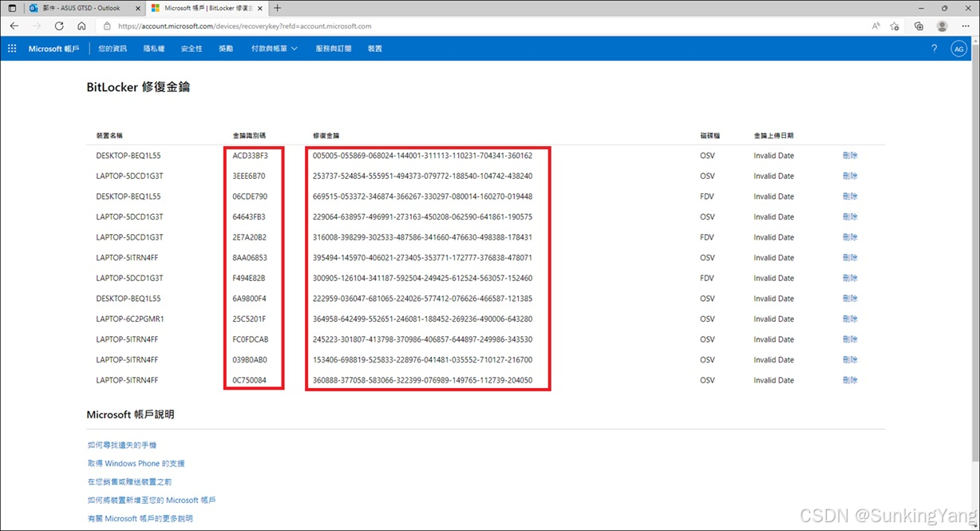
Task: Select 裝置 in the account navigation
Action: pyautogui.click(x=375, y=49)
